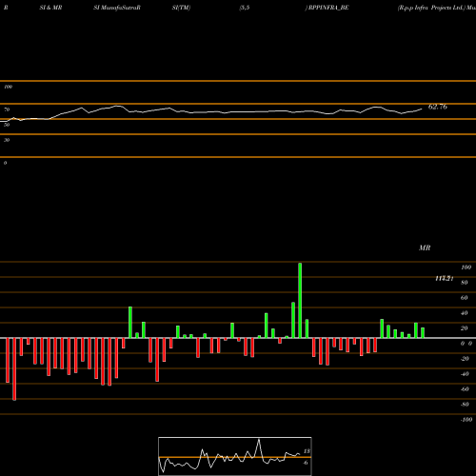Click the 'SI MunafaSutraR' header text
Image resolution: width=476 pixels, height=476 pixels.
click(117, 8)
